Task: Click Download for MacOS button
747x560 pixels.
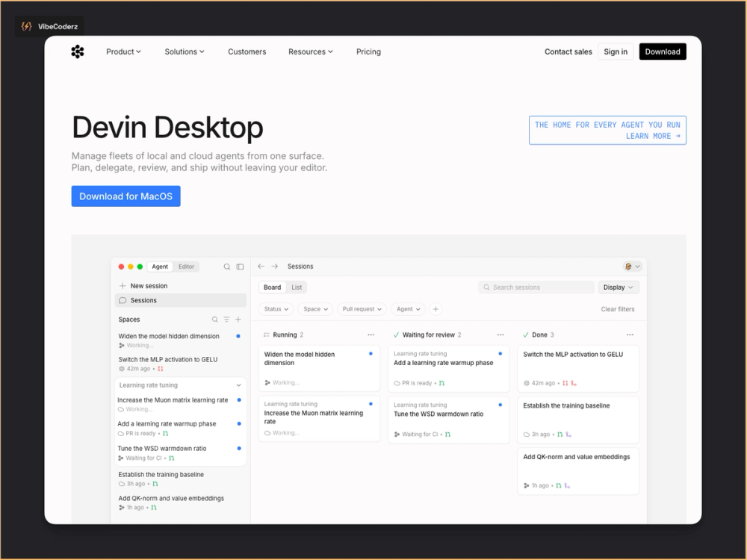Action: coord(125,196)
